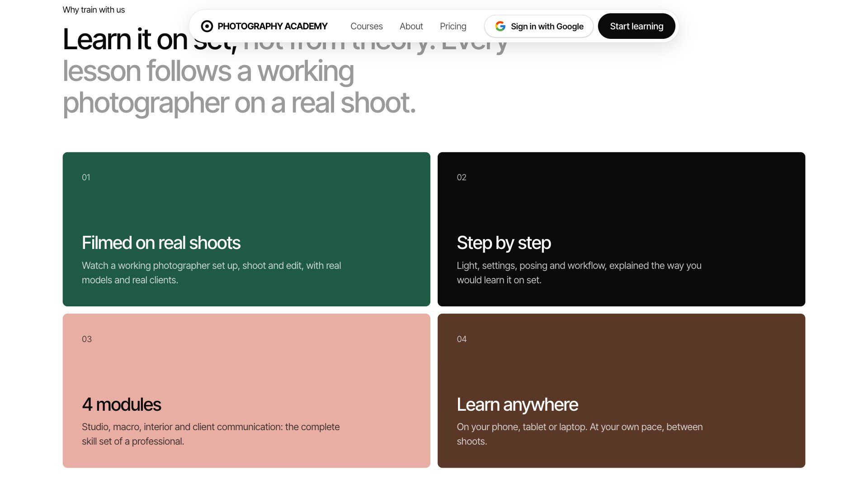Click the '04' card number

click(462, 339)
